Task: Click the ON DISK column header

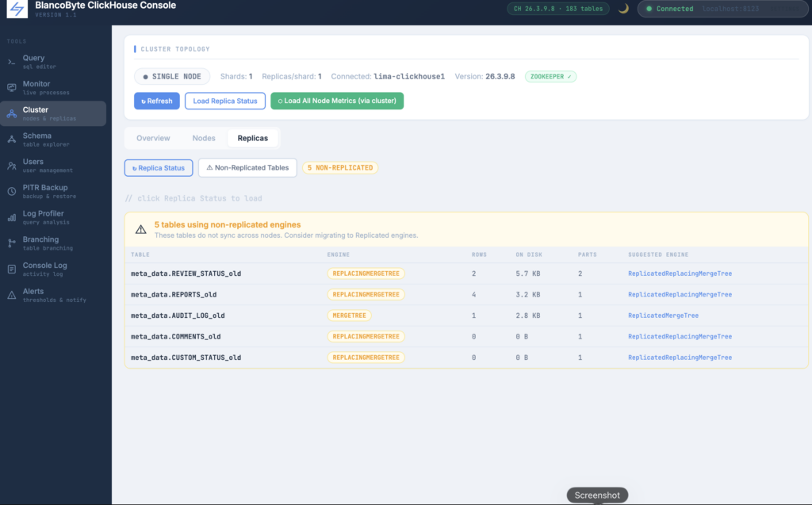Action: coord(528,254)
